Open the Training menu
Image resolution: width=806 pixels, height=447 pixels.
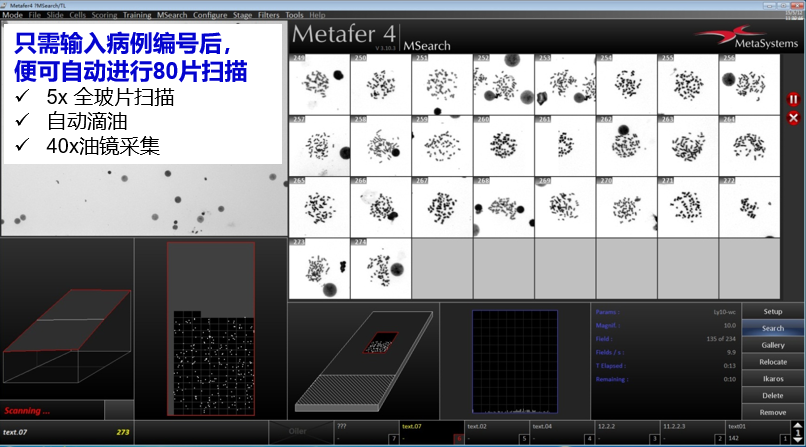137,15
